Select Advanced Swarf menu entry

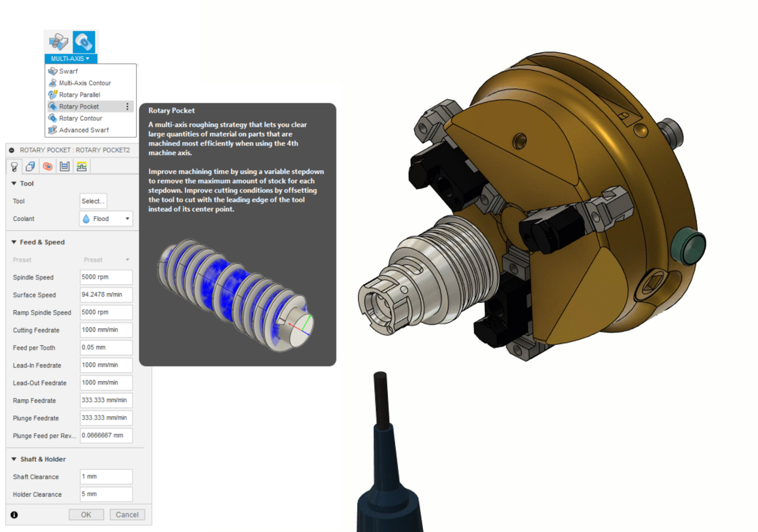[x=84, y=130]
